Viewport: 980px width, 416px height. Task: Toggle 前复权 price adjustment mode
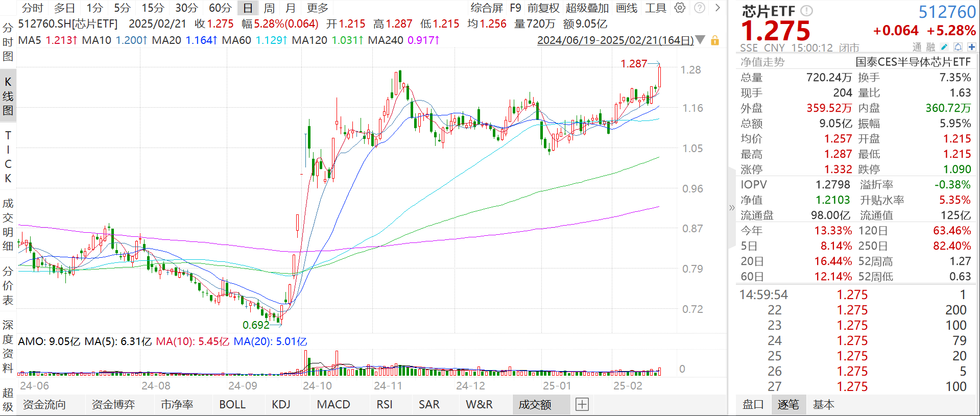pyautogui.click(x=543, y=8)
